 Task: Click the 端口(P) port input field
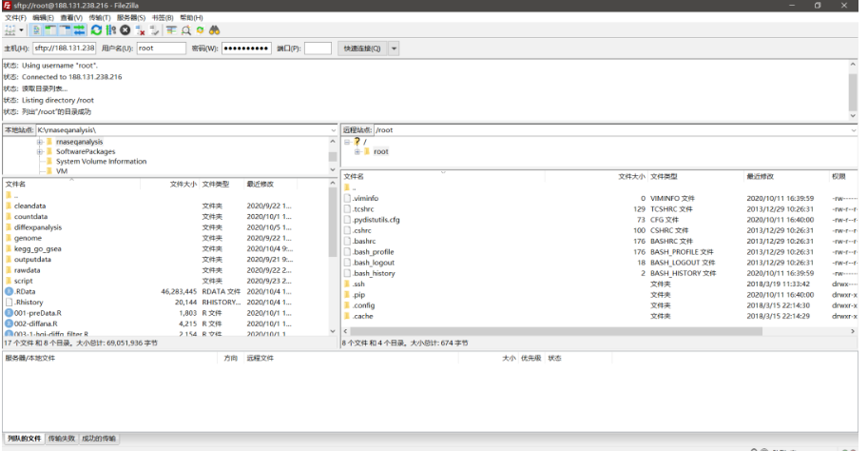318,49
